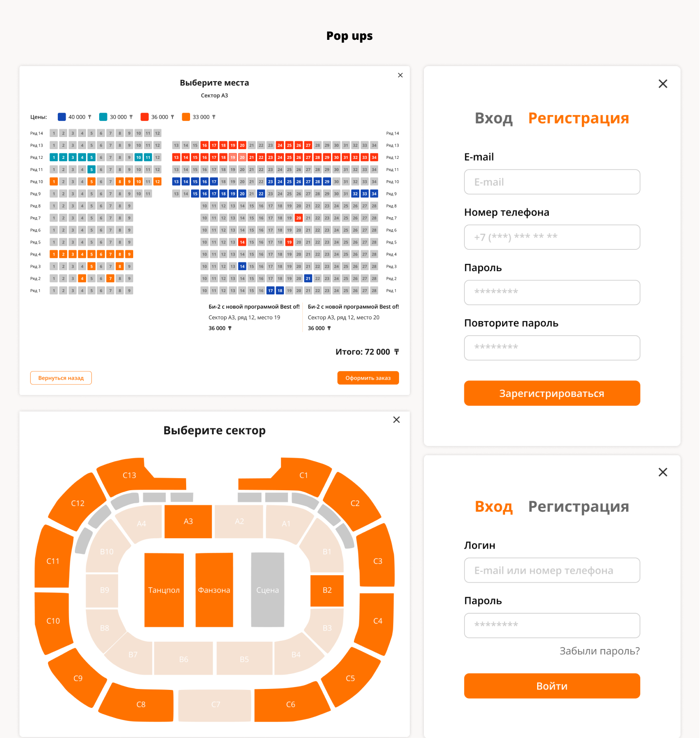This screenshot has width=700, height=738.
Task: Pick the red seat 20 in row 7
Action: (298, 218)
